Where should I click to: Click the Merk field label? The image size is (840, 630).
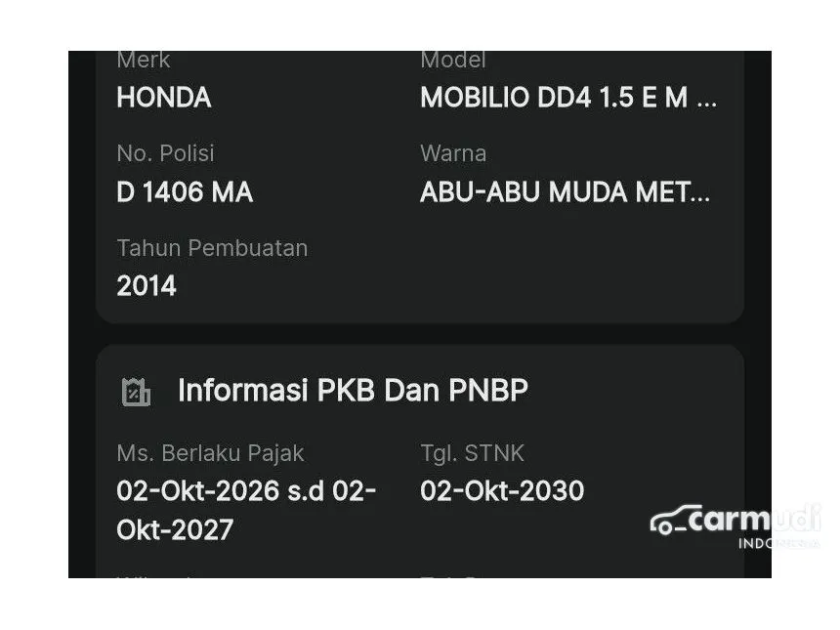(144, 61)
